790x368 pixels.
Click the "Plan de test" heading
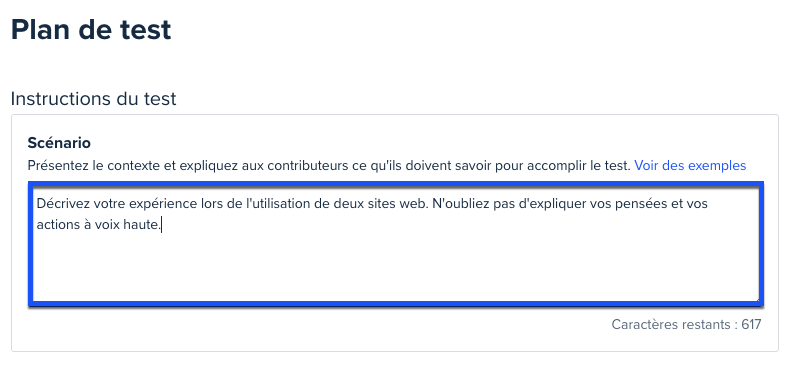pyautogui.click(x=91, y=30)
